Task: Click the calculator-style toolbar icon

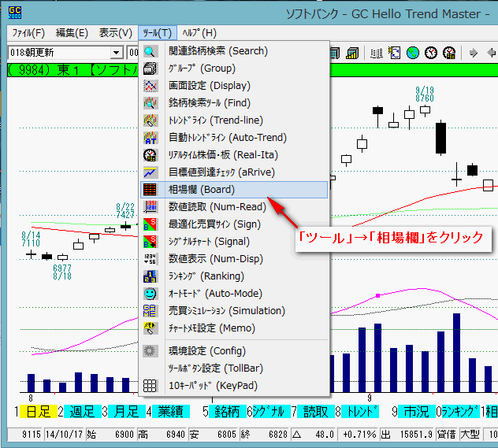Action: 335,53
